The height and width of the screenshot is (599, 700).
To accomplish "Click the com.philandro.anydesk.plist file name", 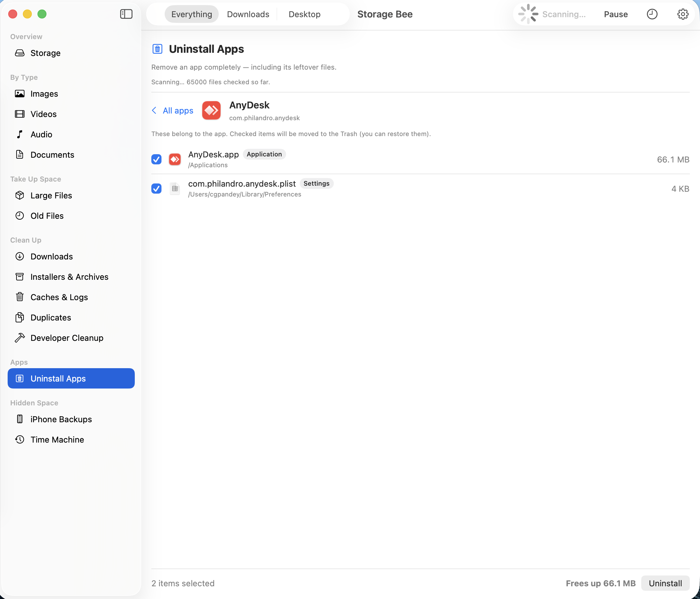I will tap(242, 184).
